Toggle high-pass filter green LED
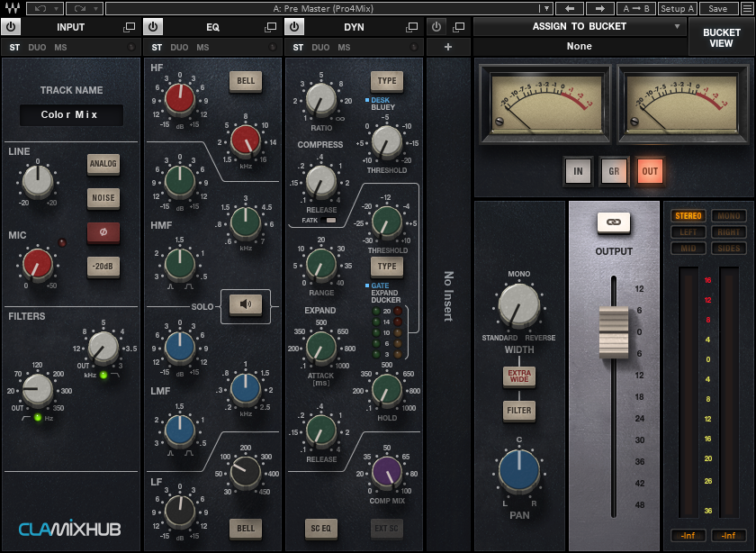This screenshot has width=756, height=553. click(x=38, y=417)
